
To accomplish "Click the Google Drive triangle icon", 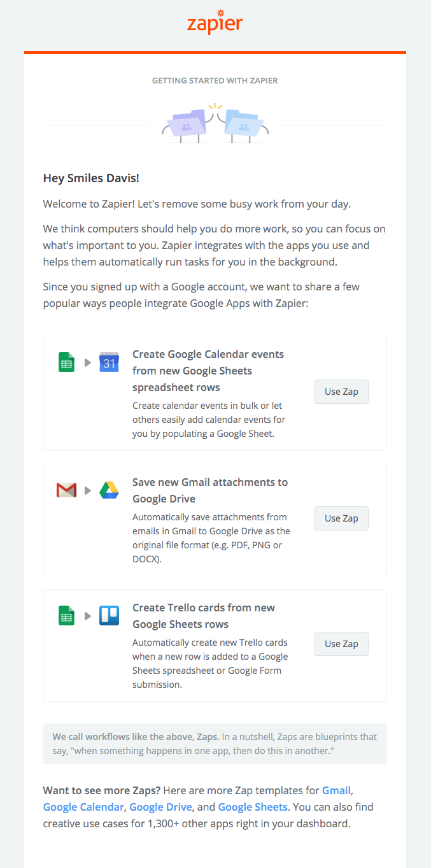I will click(109, 490).
